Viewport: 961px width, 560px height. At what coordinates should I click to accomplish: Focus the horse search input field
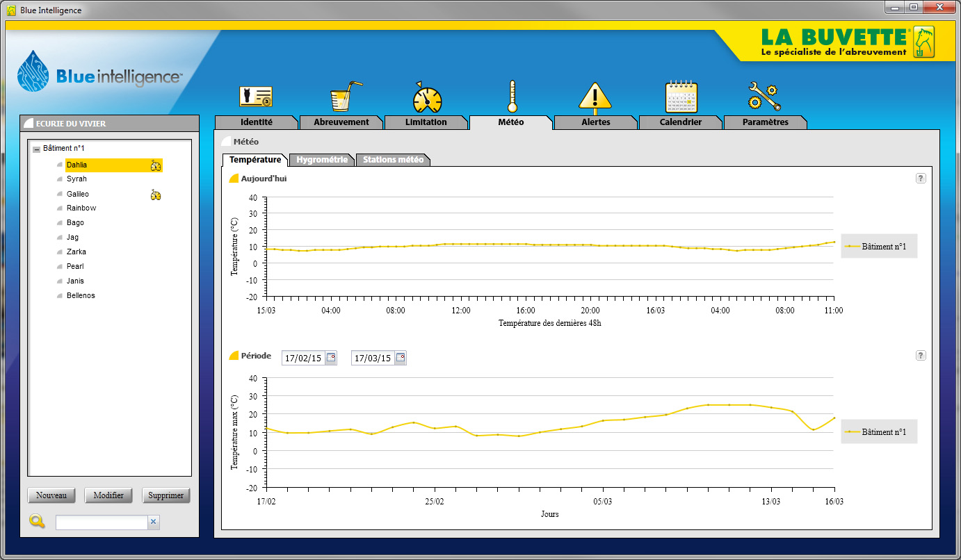pyautogui.click(x=102, y=522)
